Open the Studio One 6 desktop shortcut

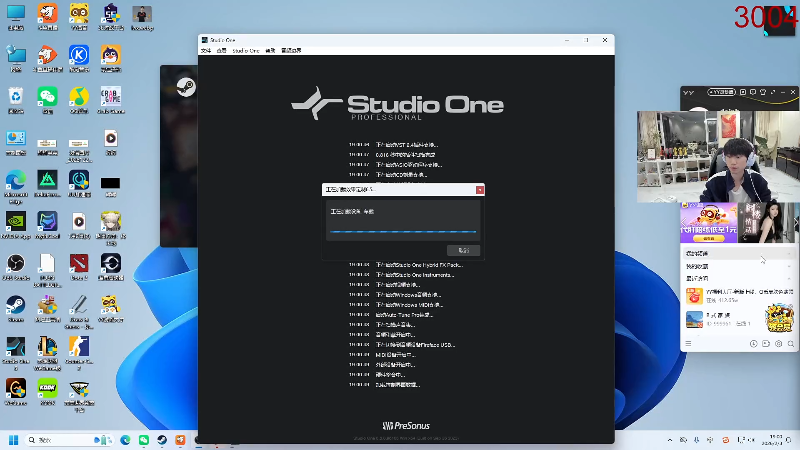[15, 347]
